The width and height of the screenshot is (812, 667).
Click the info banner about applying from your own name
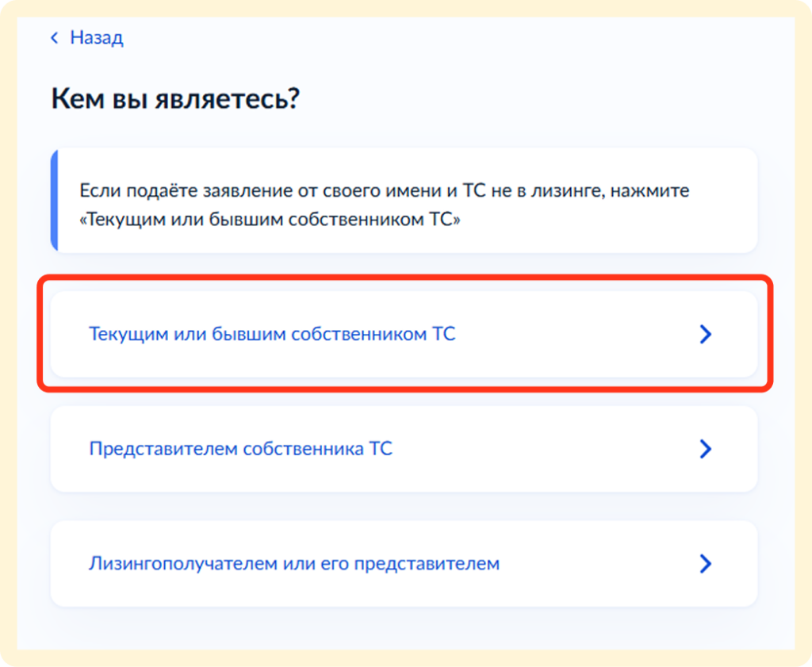(404, 200)
